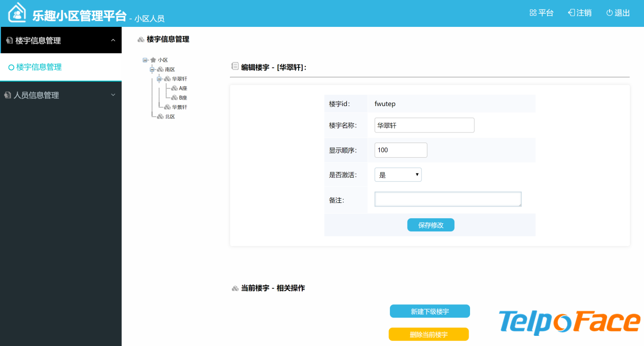Open the 平台 menu in header
The image size is (644, 346).
click(x=542, y=13)
